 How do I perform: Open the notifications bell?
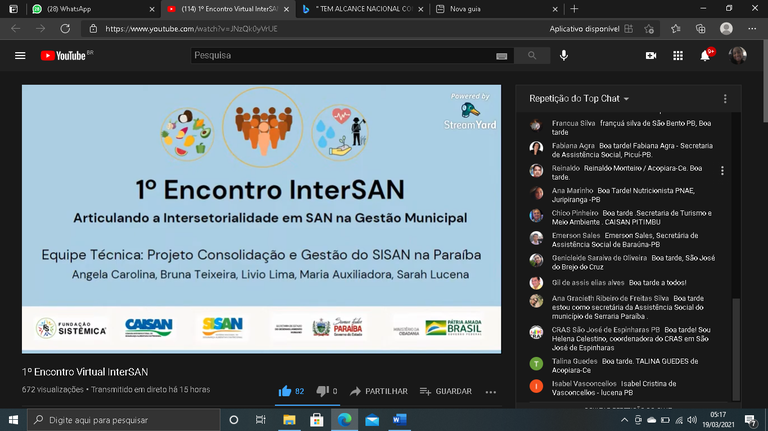705,56
